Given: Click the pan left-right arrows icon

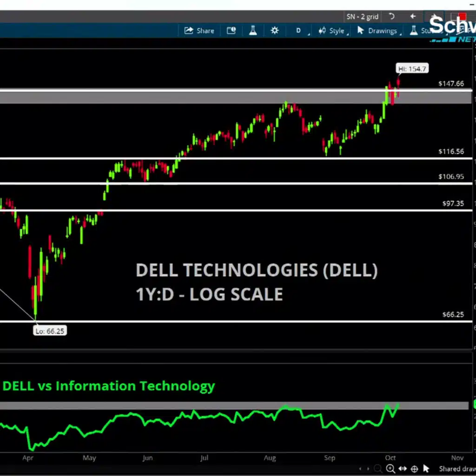Looking at the screenshot, I should [x=403, y=469].
